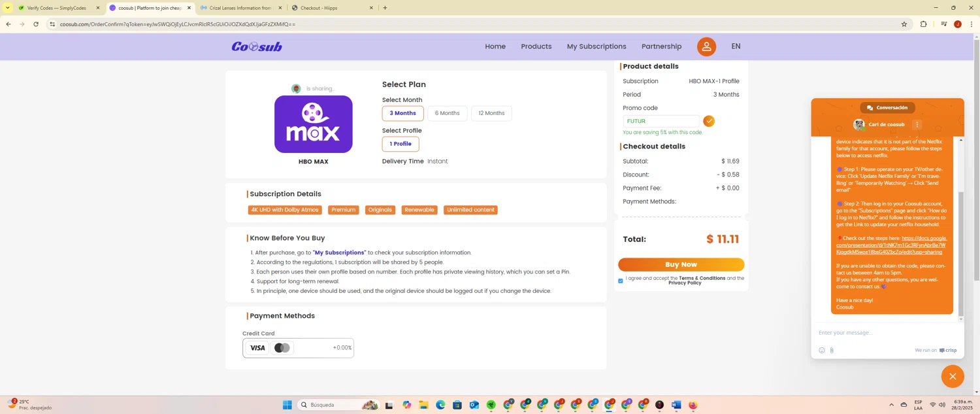Switch to Checkout - Hiipps tab
The height and width of the screenshot is (414, 980).
click(333, 8)
